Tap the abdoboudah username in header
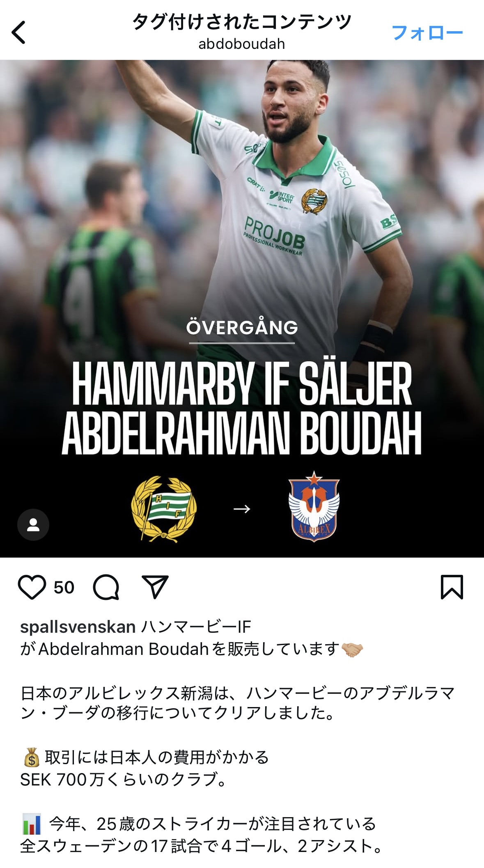The width and height of the screenshot is (484, 868). 242,44
